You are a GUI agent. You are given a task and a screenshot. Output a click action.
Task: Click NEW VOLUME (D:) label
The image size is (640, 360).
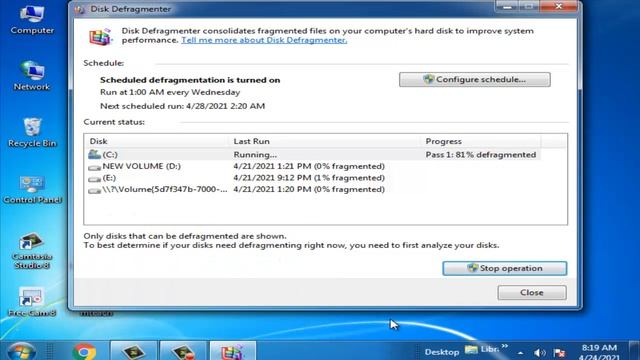coord(142,166)
